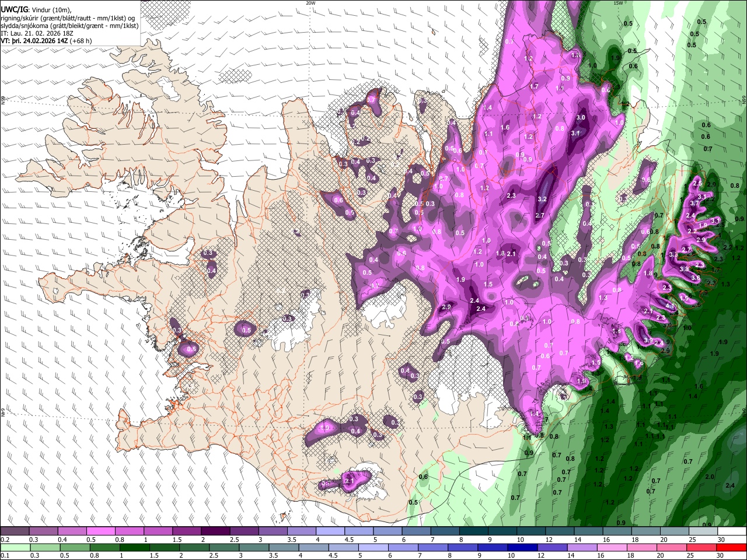Pick the darkest green legend swatch labeled 1
The image size is (747, 560).
pos(135,547)
